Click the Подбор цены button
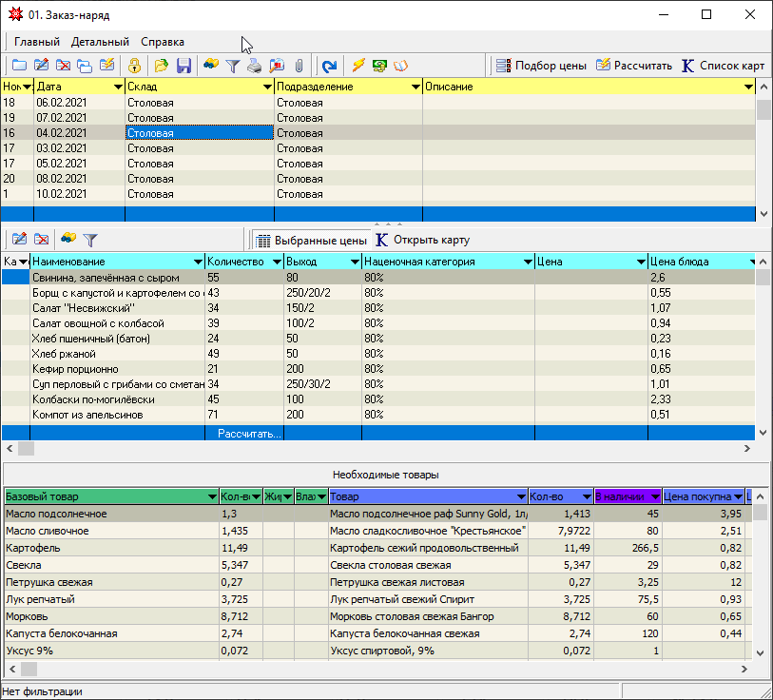Viewport: 773px width, 700px height. tap(540, 66)
